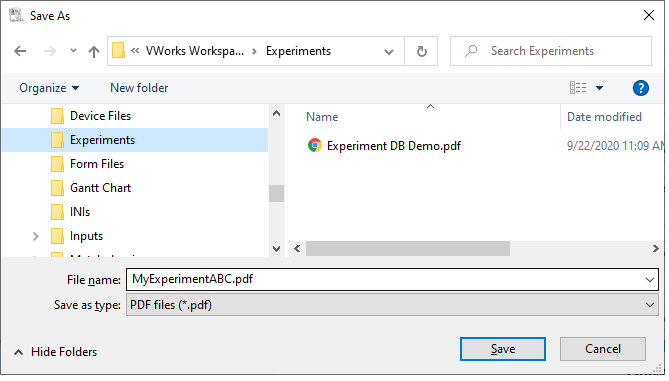Click the Device Files folder icon
The image size is (669, 381).
pyautogui.click(x=57, y=116)
